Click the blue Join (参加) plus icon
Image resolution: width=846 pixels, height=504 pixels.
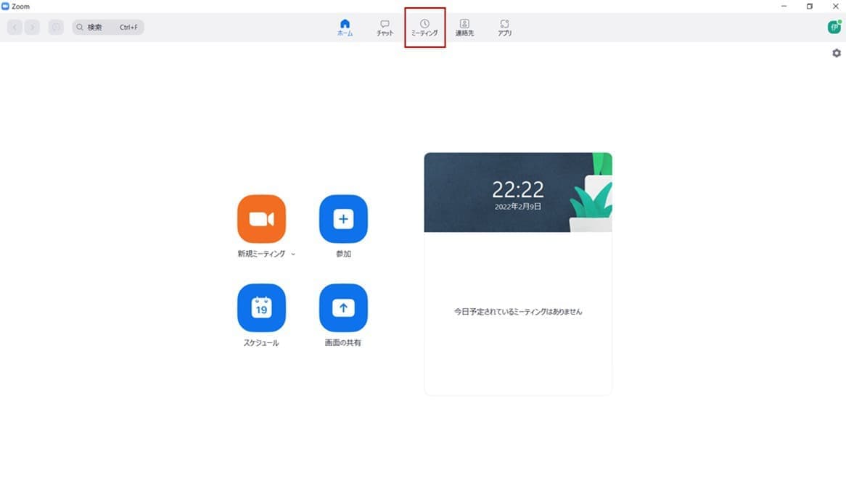tap(343, 219)
